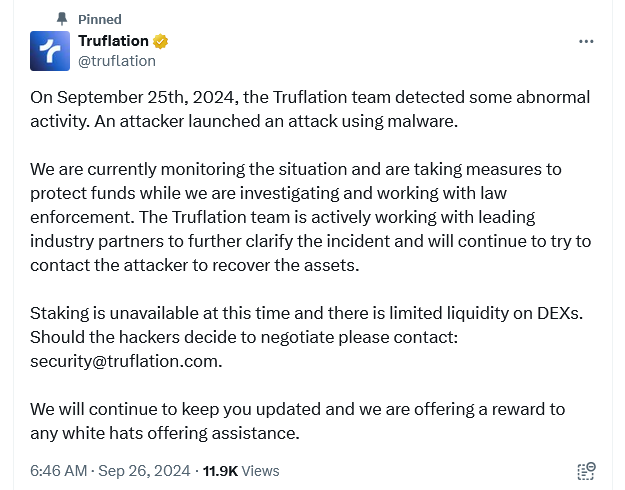This screenshot has height=490, width=625.
Task: Open the reader view icon at bottom right
Action: (x=586, y=471)
